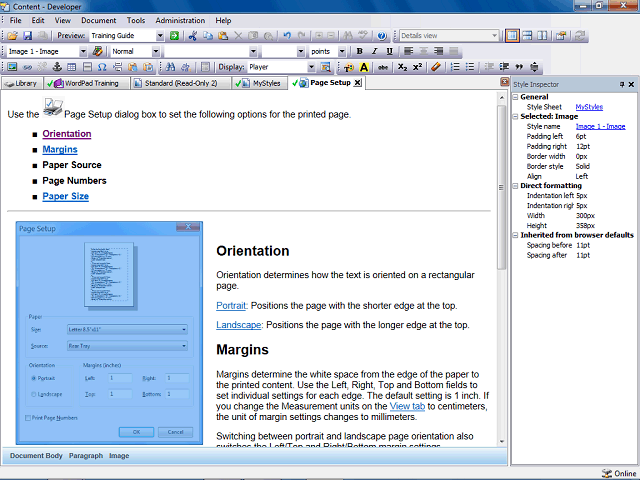The image size is (640, 480).
Task: Close the Page Setup document tab
Action: (358, 83)
